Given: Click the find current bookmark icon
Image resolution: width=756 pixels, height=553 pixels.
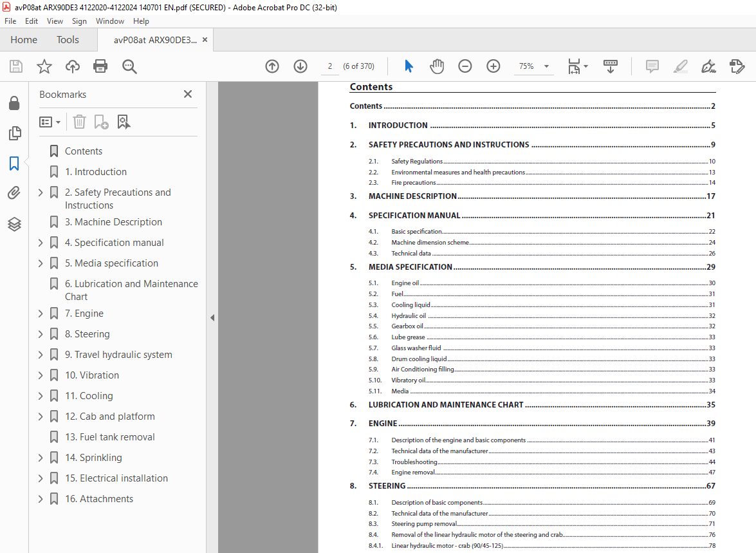Looking at the screenshot, I should coord(124,122).
